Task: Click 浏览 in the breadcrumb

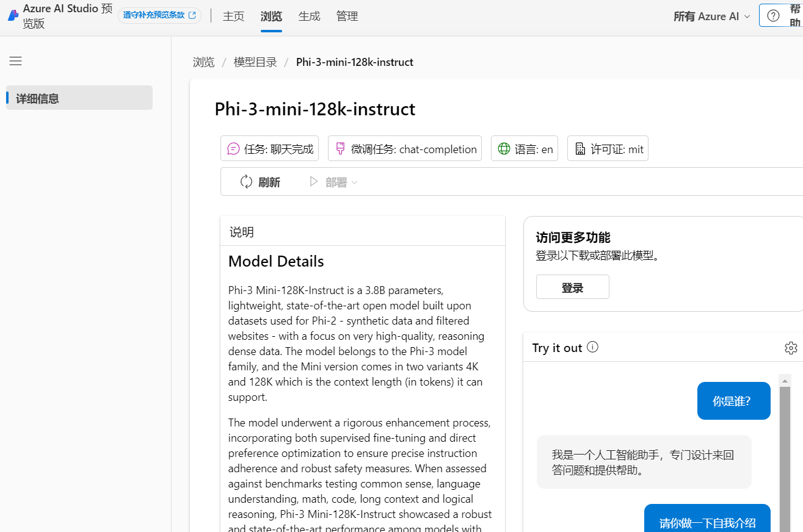Action: click(204, 62)
